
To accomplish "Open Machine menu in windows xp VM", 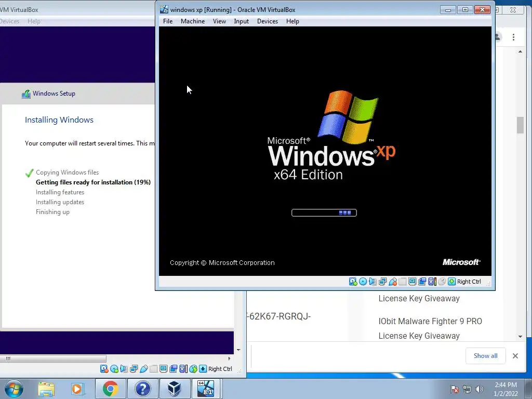I will [192, 21].
